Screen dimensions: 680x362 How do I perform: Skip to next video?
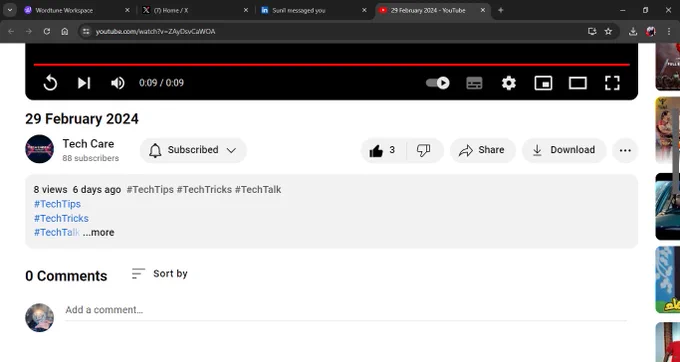point(84,83)
